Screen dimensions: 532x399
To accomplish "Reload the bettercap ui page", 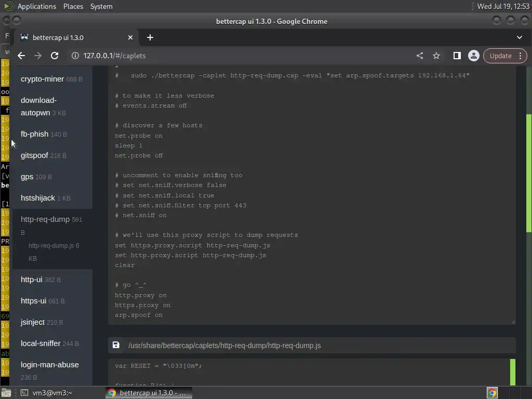I will (x=55, y=56).
